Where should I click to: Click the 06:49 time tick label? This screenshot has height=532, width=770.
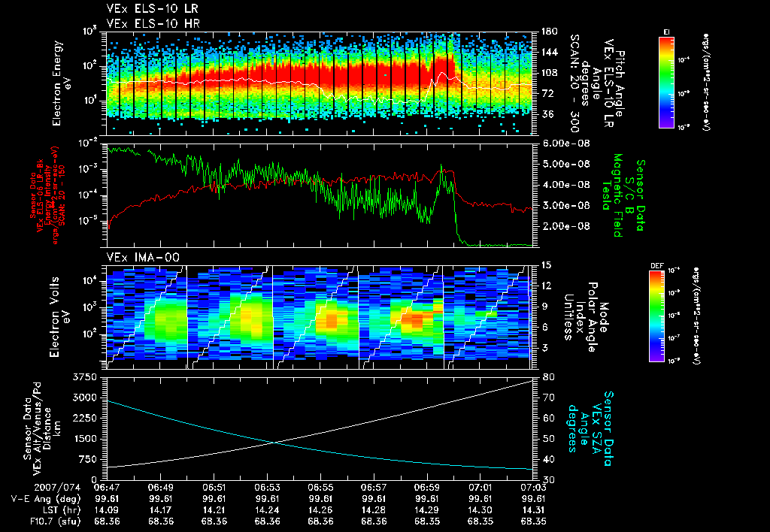click(x=161, y=488)
